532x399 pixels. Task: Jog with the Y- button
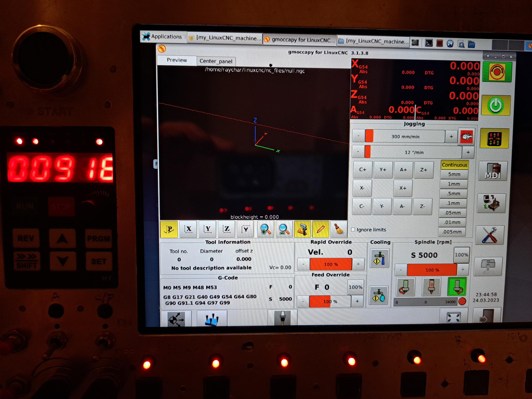[382, 206]
